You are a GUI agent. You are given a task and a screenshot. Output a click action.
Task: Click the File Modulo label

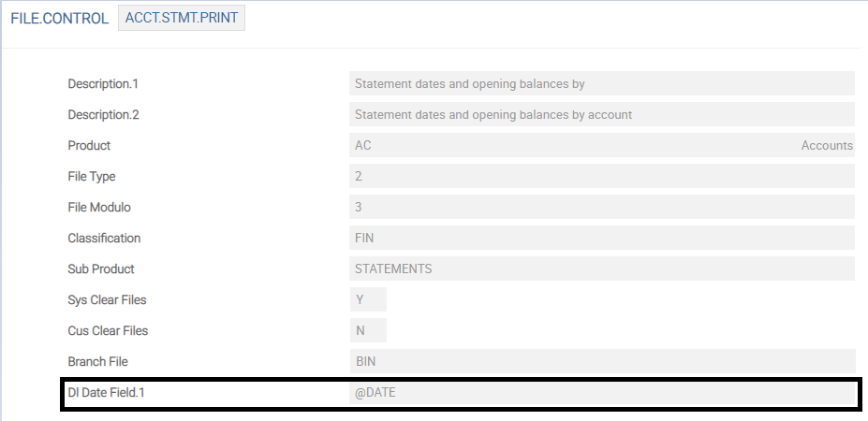click(99, 208)
